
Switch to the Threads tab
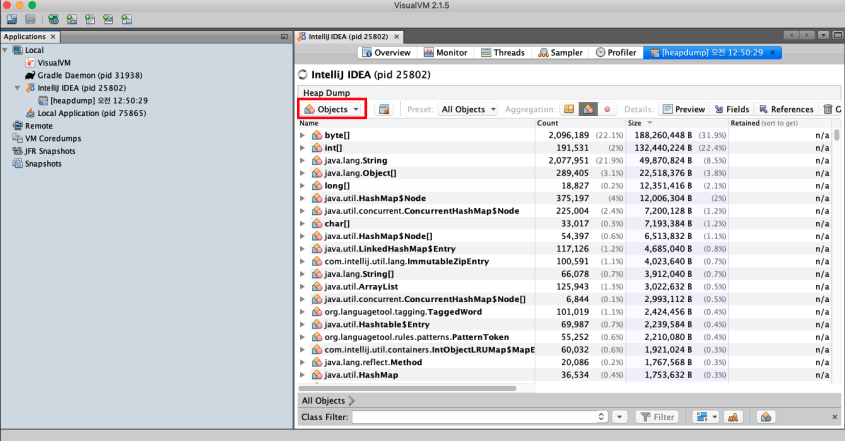click(x=503, y=52)
